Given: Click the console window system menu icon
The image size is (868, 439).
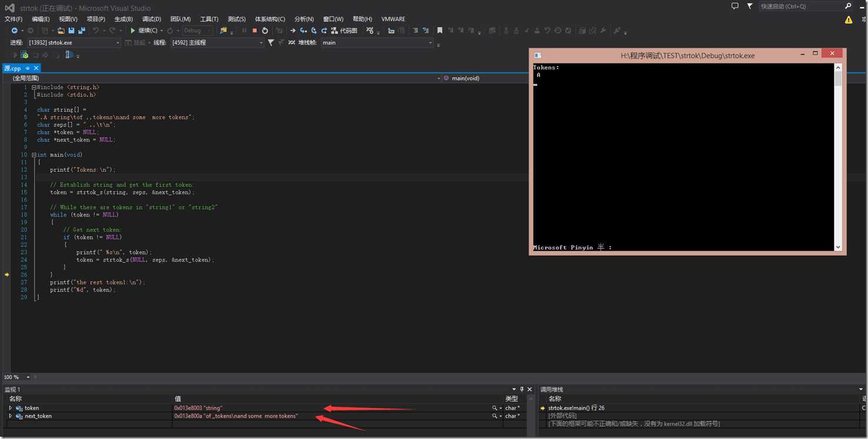Looking at the screenshot, I should (537, 55).
